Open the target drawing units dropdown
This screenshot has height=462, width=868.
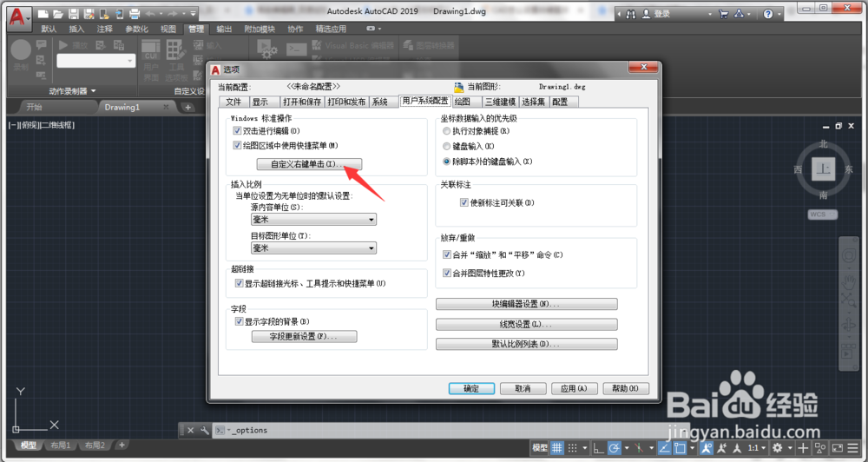313,248
